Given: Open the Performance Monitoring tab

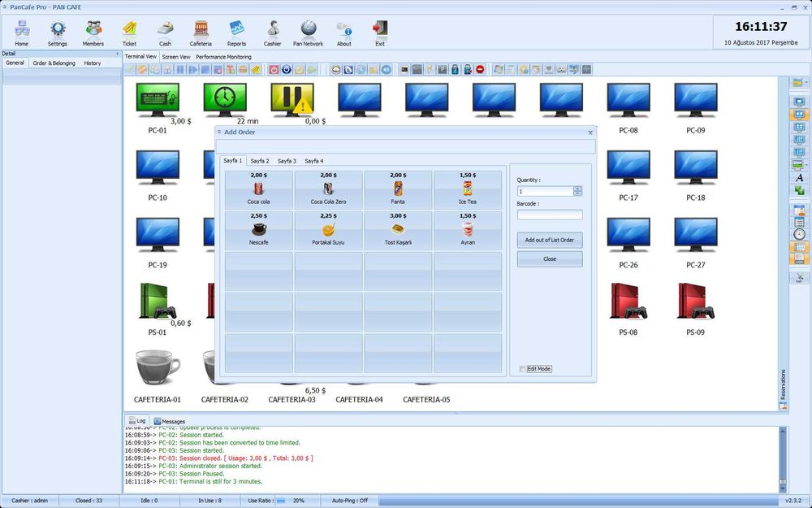Looking at the screenshot, I should pyautogui.click(x=223, y=57).
